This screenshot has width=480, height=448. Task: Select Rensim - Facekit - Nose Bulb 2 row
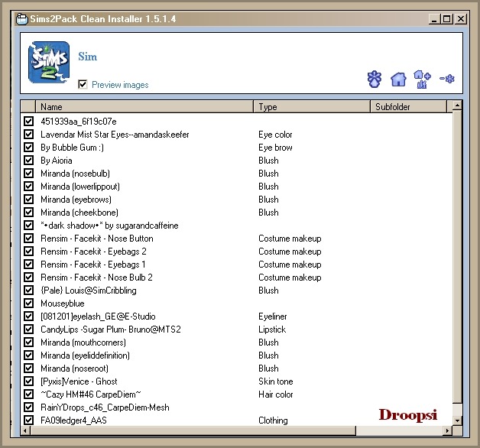[x=236, y=277]
